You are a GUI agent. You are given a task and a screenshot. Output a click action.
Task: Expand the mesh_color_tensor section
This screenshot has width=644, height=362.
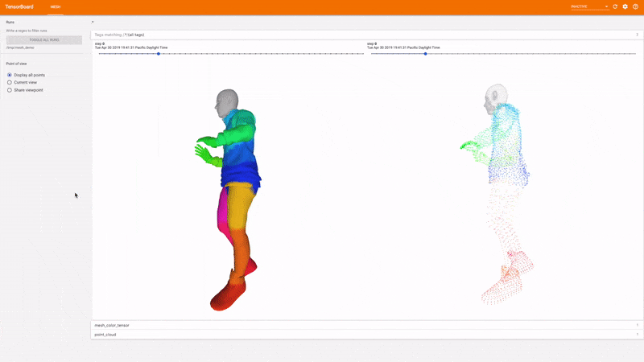pyautogui.click(x=366, y=325)
